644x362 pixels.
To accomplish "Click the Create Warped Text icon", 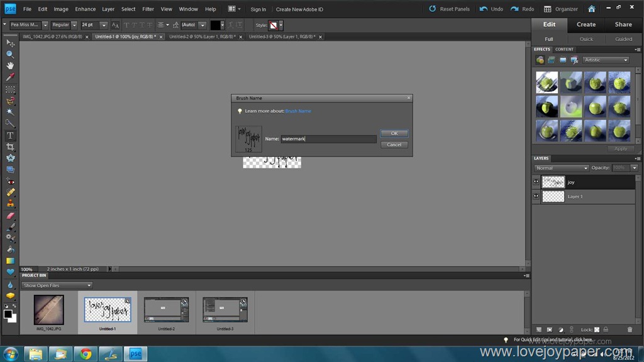I will tap(231, 25).
